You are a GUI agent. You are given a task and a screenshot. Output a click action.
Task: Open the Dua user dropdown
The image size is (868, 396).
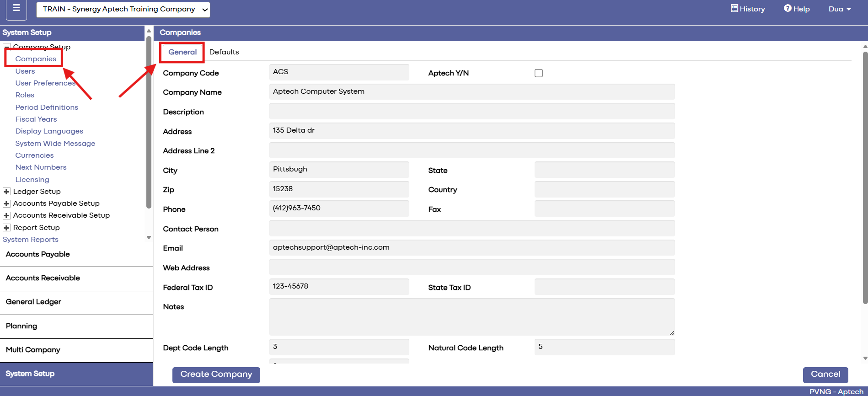[840, 9]
